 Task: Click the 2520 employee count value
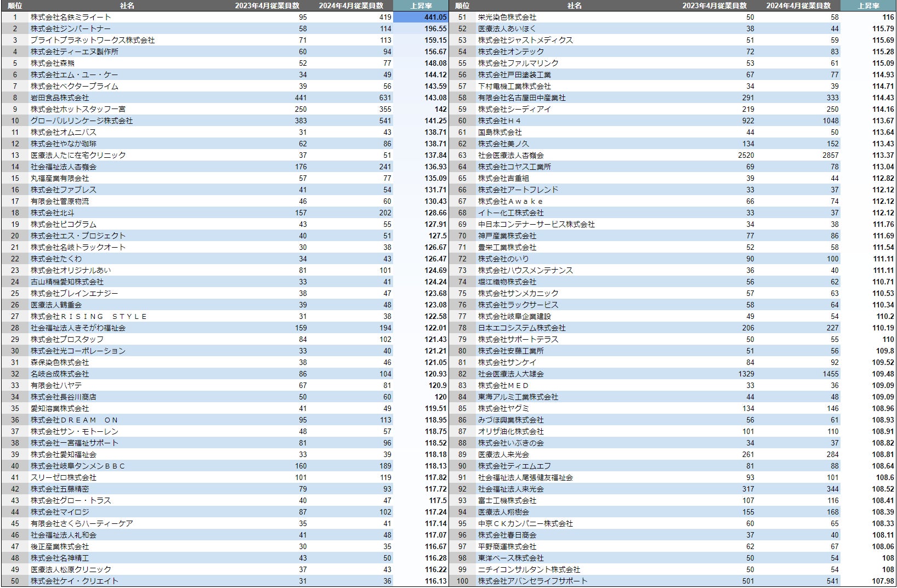pyautogui.click(x=746, y=155)
